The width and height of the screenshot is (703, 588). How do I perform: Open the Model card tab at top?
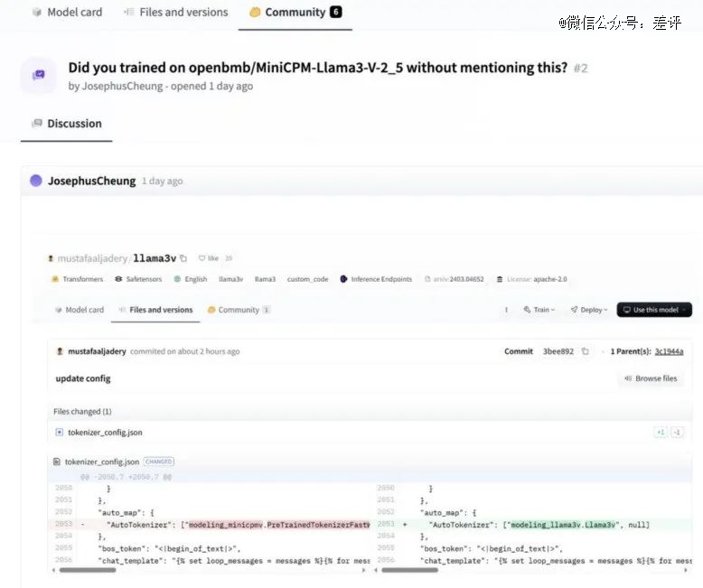(68, 12)
